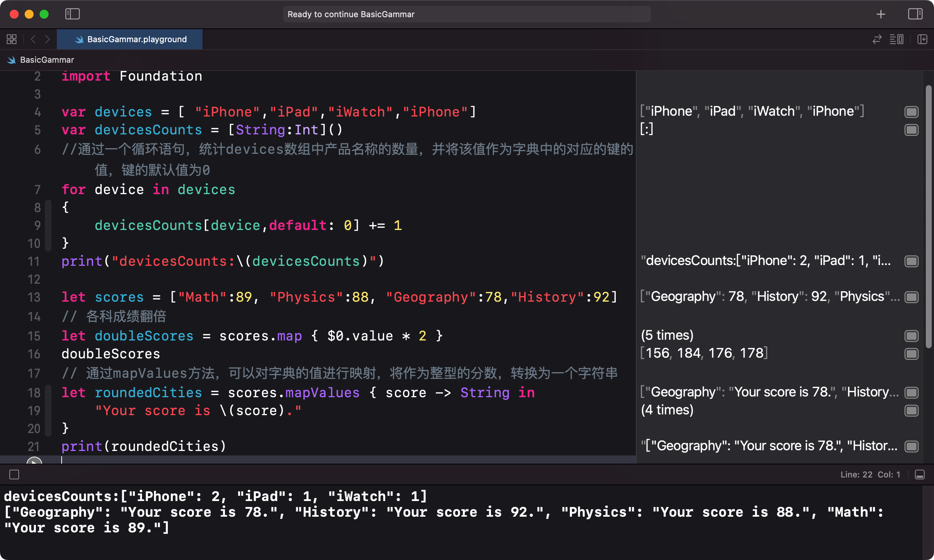Click console output 'devicesCounts:["iPhone": 2' line
This screenshot has height=560, width=934.
[215, 496]
